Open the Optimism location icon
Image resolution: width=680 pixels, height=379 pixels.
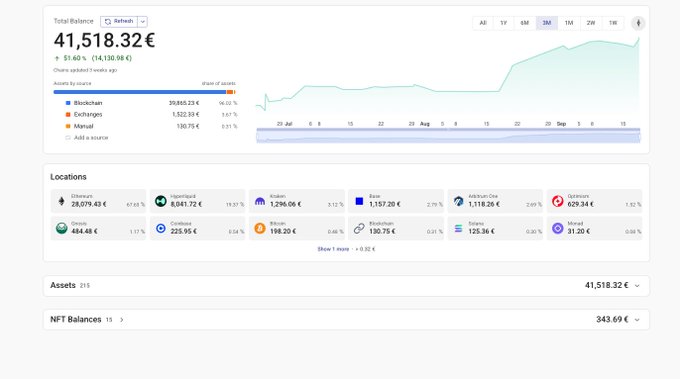point(558,201)
